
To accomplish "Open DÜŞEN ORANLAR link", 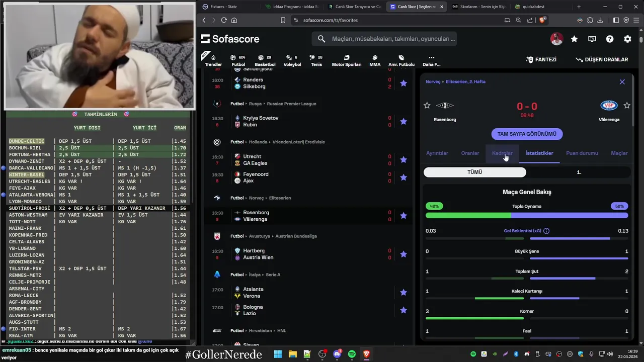I will (x=602, y=59).
